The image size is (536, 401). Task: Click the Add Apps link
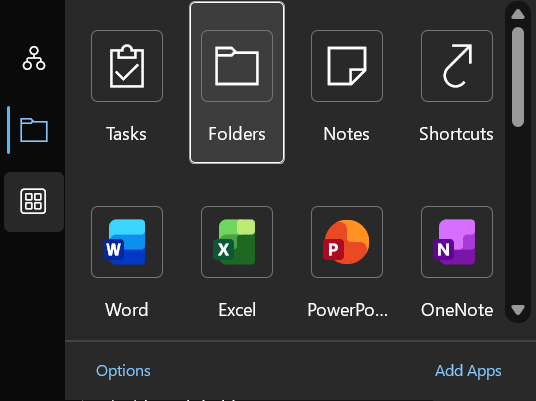coord(468,371)
